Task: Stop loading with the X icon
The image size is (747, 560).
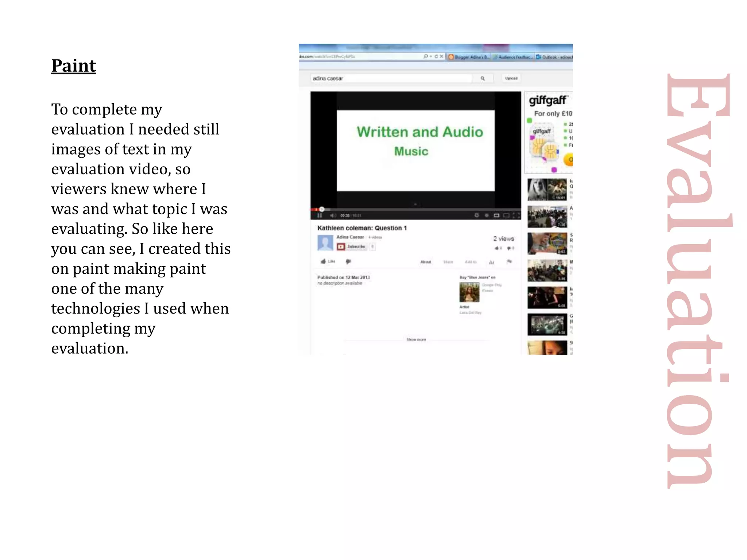Action: tap(441, 57)
